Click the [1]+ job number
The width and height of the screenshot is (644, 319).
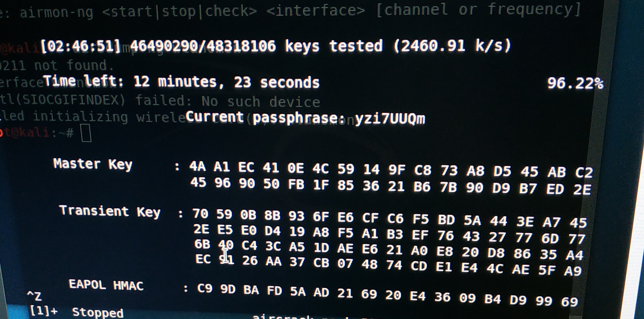click(x=44, y=311)
